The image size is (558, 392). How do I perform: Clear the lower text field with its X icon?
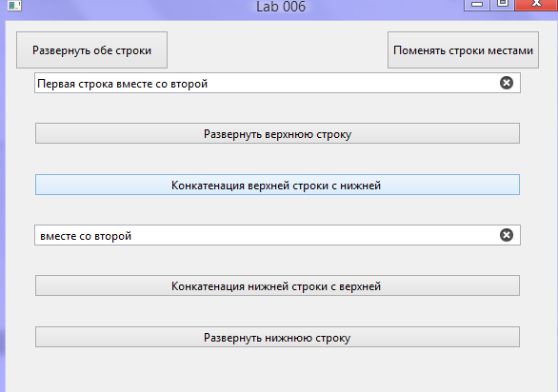(x=506, y=235)
